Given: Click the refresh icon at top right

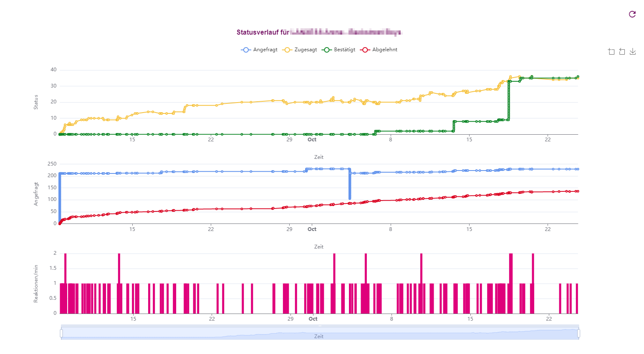Looking at the screenshot, I should coord(632,14).
